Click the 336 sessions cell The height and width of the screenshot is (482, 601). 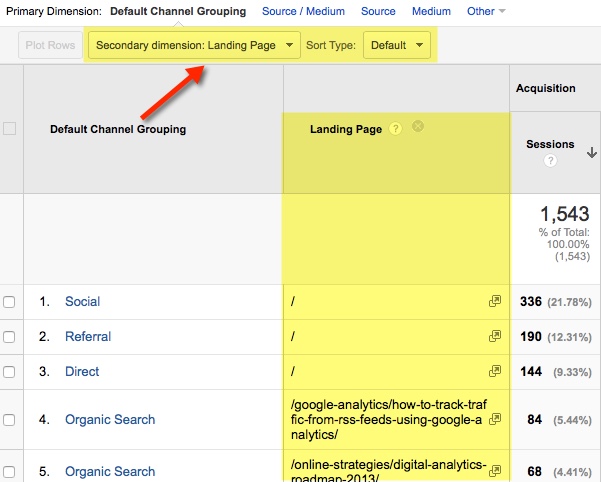[x=530, y=302]
